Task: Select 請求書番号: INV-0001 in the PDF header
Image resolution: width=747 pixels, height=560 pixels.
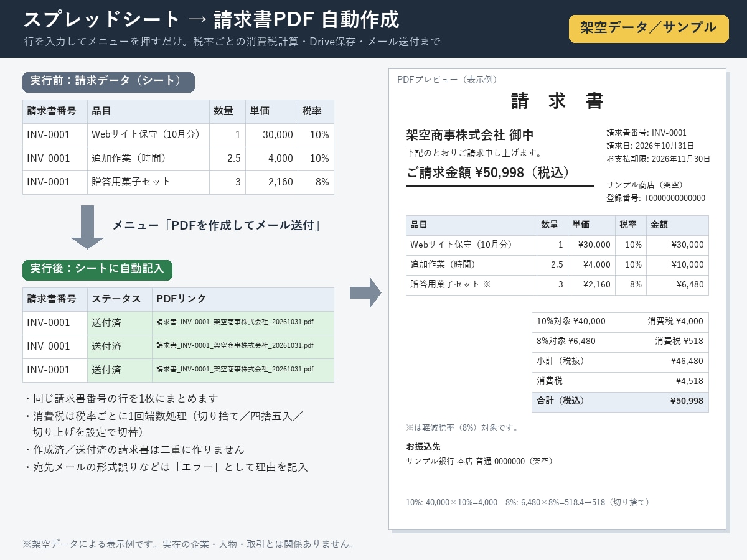Action: pyautogui.click(x=647, y=133)
